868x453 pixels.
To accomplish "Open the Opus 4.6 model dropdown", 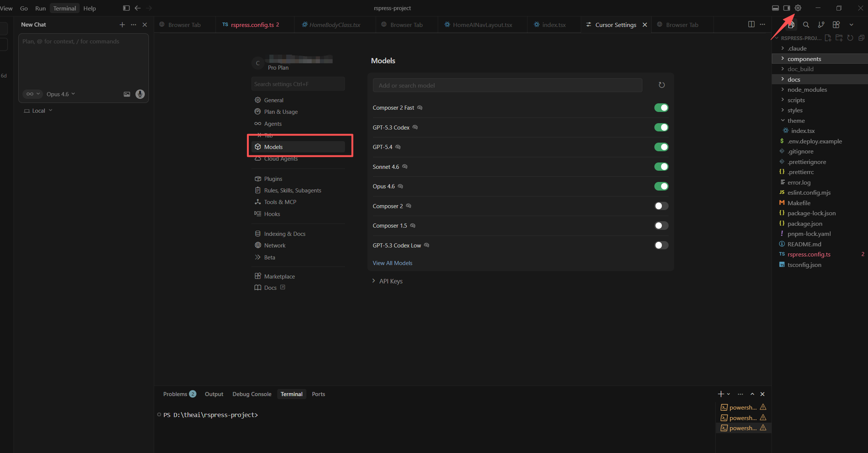I will [61, 94].
